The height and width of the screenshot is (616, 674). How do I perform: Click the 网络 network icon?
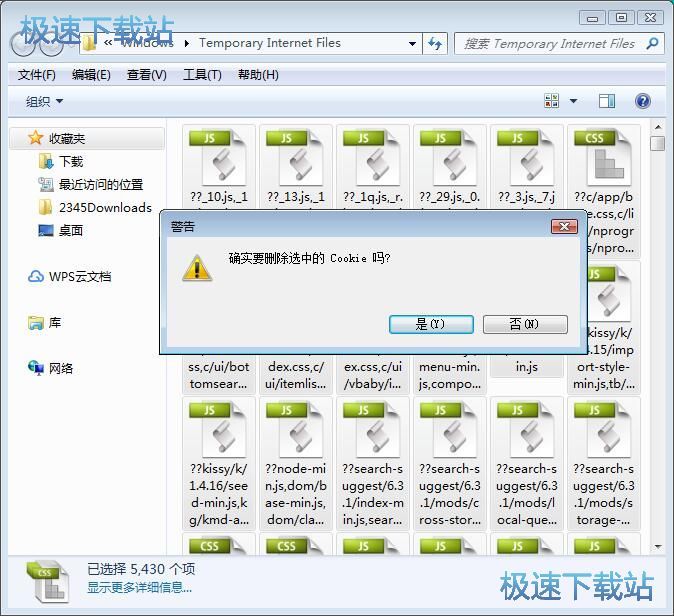pos(36,368)
